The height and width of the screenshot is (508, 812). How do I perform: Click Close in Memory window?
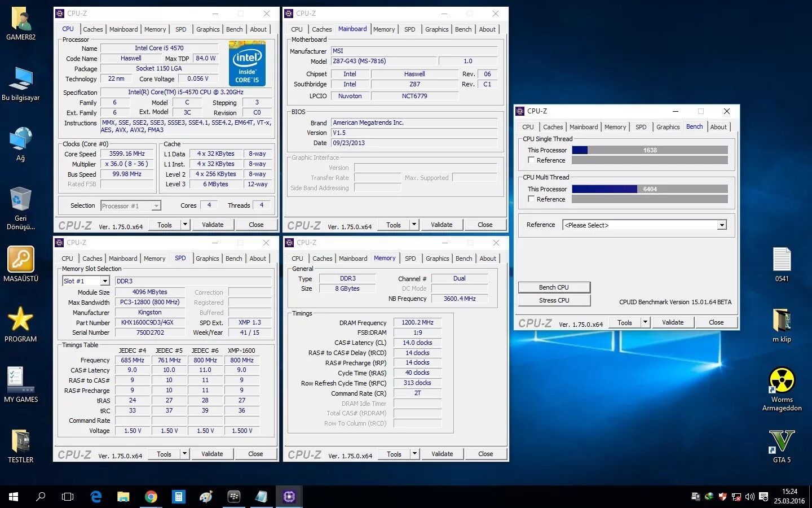(x=486, y=454)
